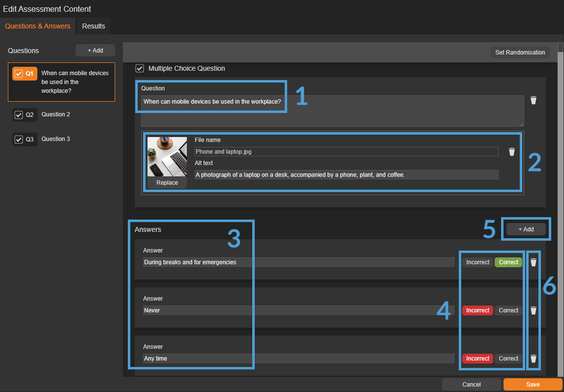564x392 pixels.
Task: Uncheck the Q3 checkbox in Questions list
Action: tap(19, 140)
